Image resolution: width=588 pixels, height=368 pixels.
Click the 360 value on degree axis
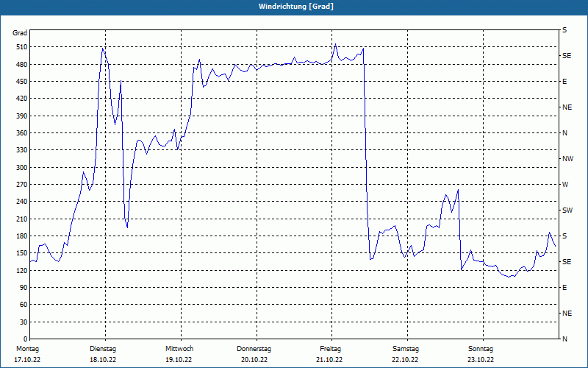[21, 133]
